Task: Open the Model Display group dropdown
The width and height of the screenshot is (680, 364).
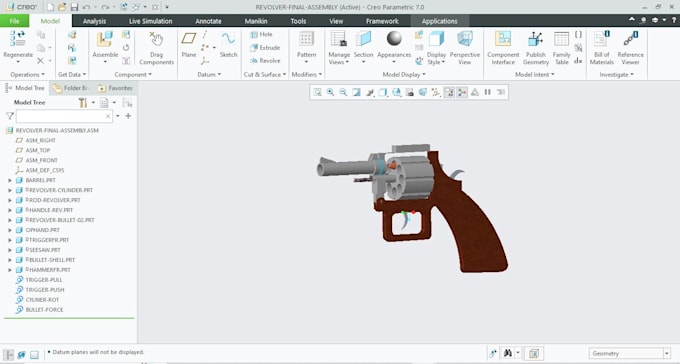Action: click(x=404, y=75)
